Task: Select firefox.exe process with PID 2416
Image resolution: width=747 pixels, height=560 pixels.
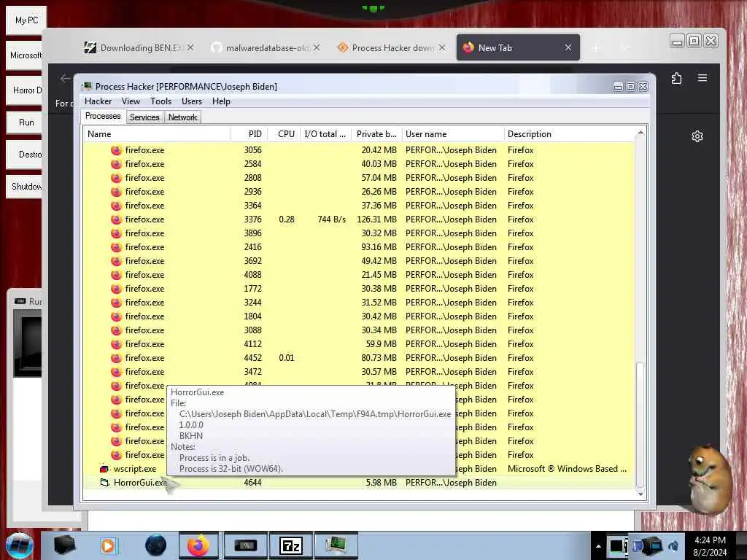Action: click(359, 247)
